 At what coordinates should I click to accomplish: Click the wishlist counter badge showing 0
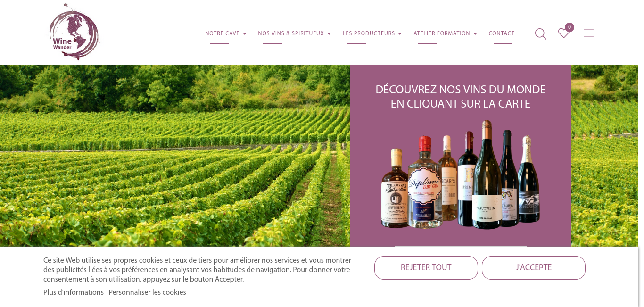(x=570, y=27)
